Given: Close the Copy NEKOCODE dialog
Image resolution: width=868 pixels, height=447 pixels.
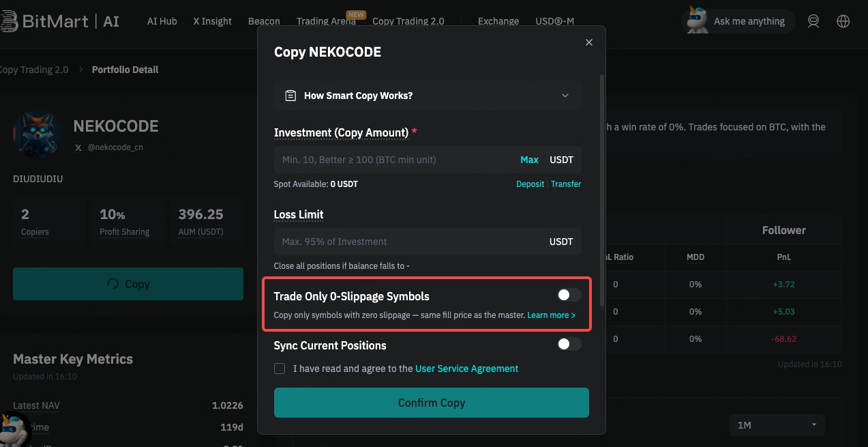Looking at the screenshot, I should 589,42.
